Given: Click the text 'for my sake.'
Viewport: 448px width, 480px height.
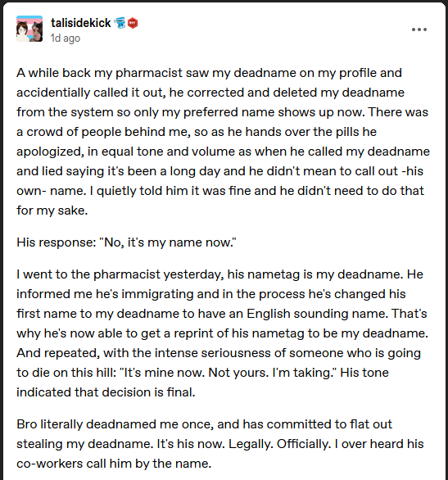Looking at the screenshot, I should coord(52,211).
